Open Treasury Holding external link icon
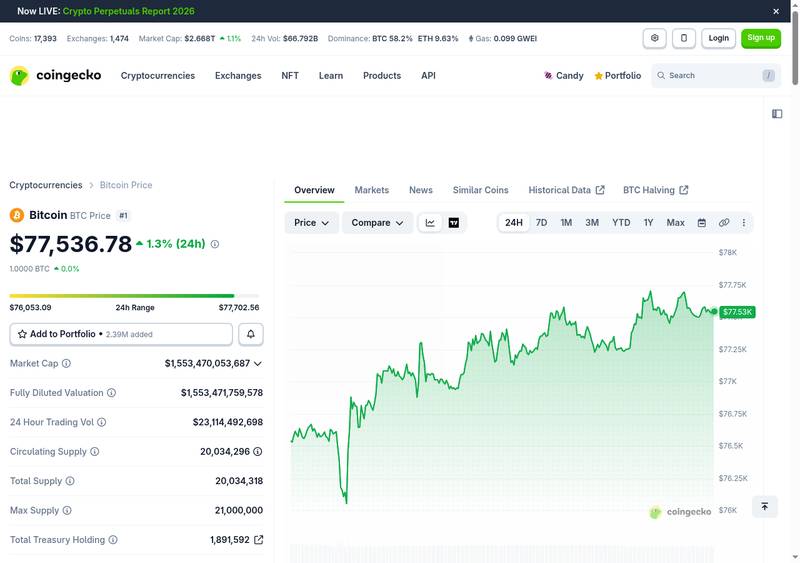800x563 pixels. click(x=259, y=540)
